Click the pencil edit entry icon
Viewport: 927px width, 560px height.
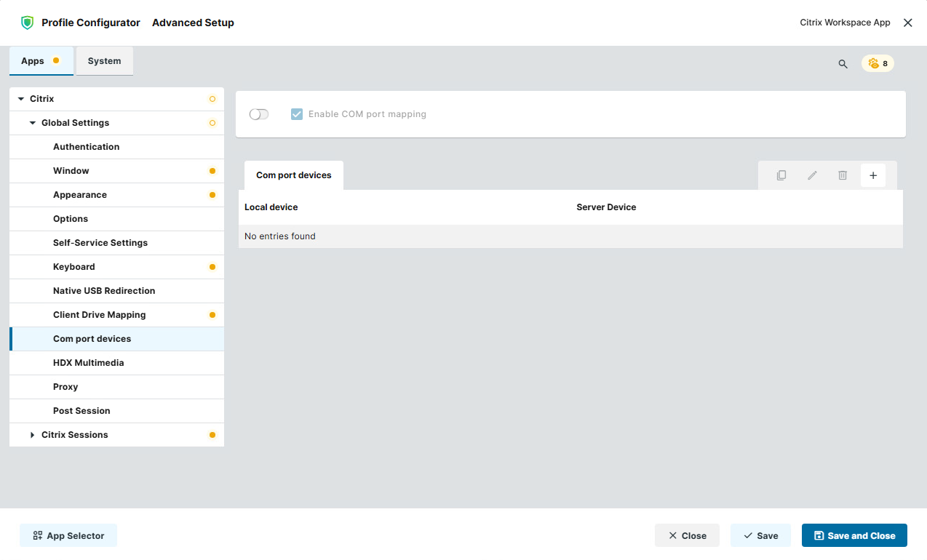pos(812,175)
